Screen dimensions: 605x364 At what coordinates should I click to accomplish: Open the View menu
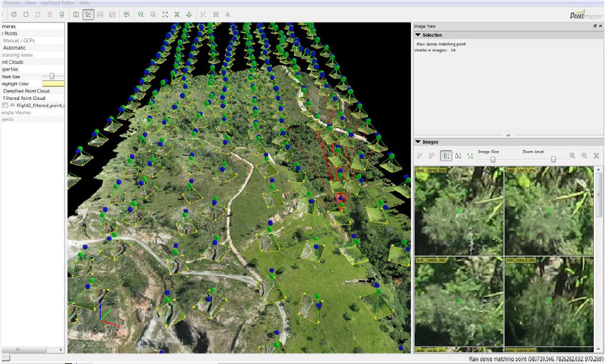30,3
